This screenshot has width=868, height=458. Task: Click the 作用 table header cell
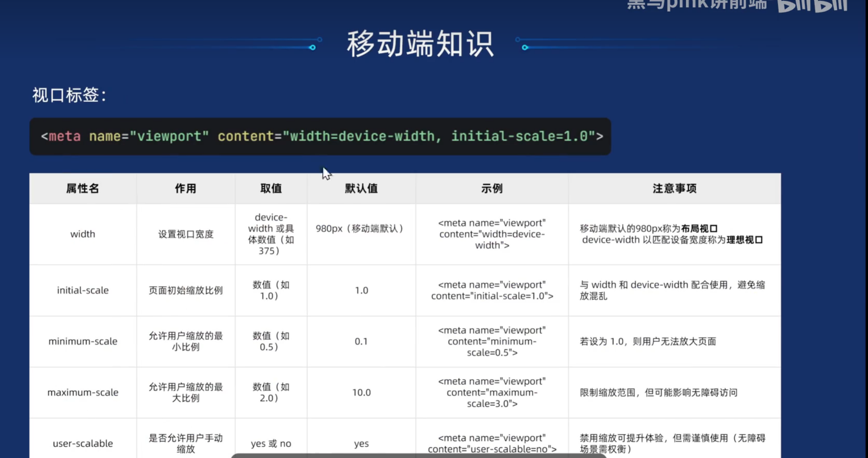click(x=185, y=188)
